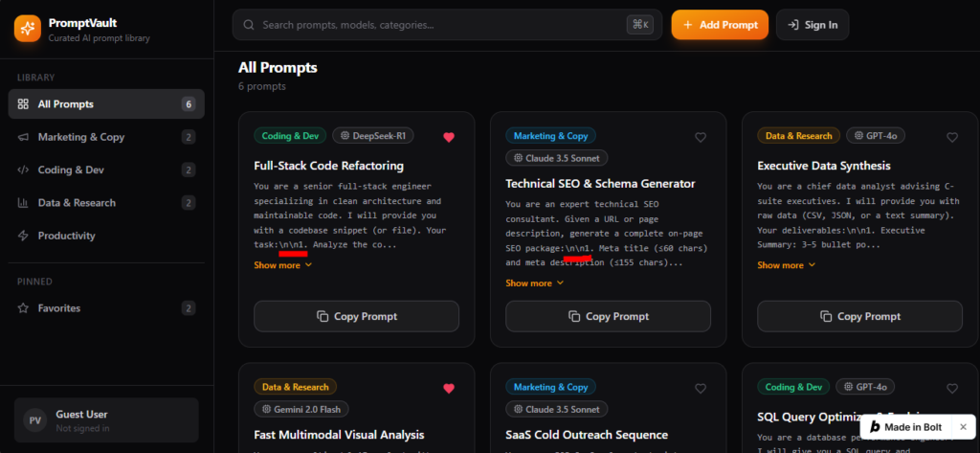980x453 pixels.
Task: Click Data & Research tag on Executive Data card
Action: pos(799,136)
